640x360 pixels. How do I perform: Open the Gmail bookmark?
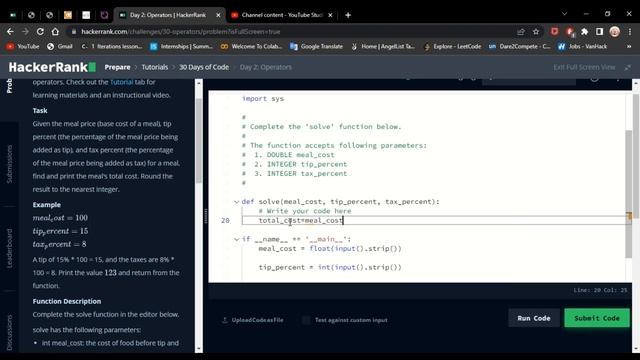coord(60,47)
